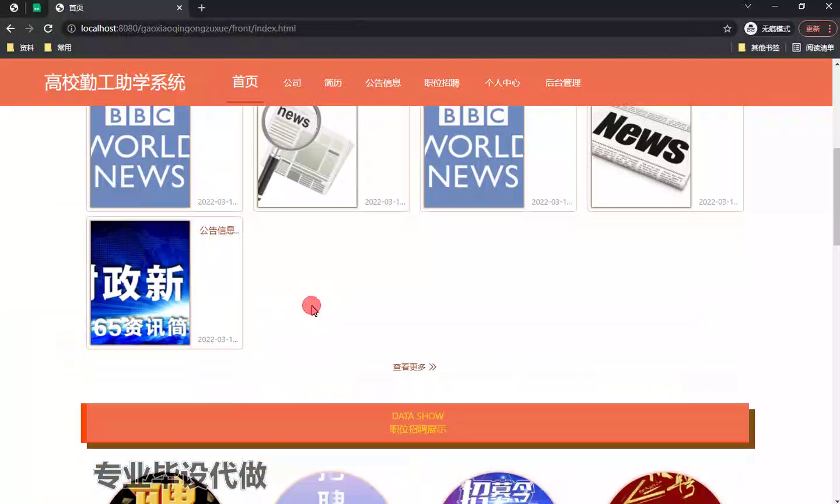Open the 职位招聘 navigation menu item

click(x=442, y=83)
